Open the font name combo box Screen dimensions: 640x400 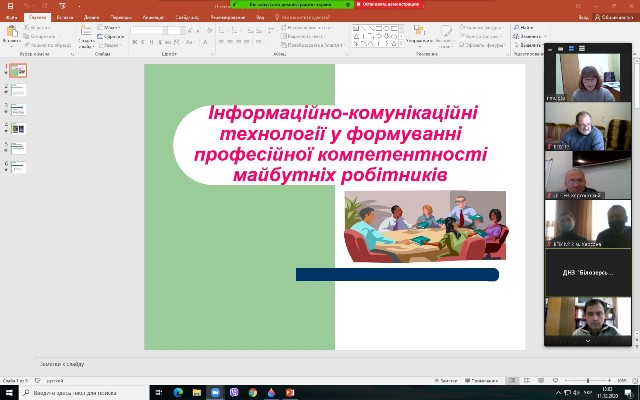[x=146, y=30]
